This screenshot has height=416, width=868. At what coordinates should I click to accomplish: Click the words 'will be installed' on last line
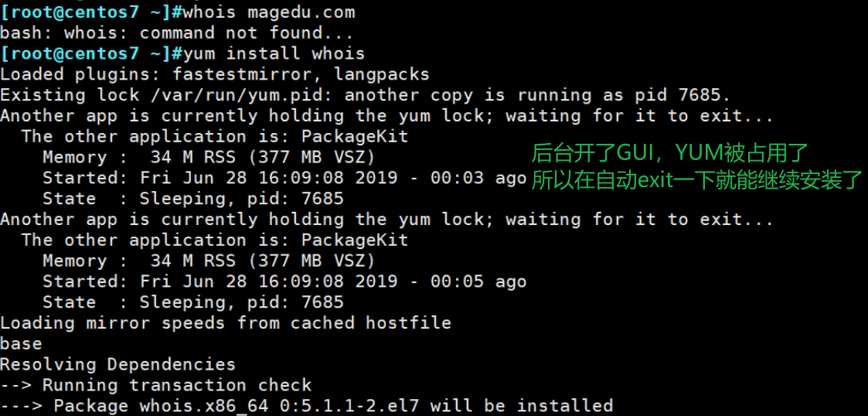click(522, 405)
